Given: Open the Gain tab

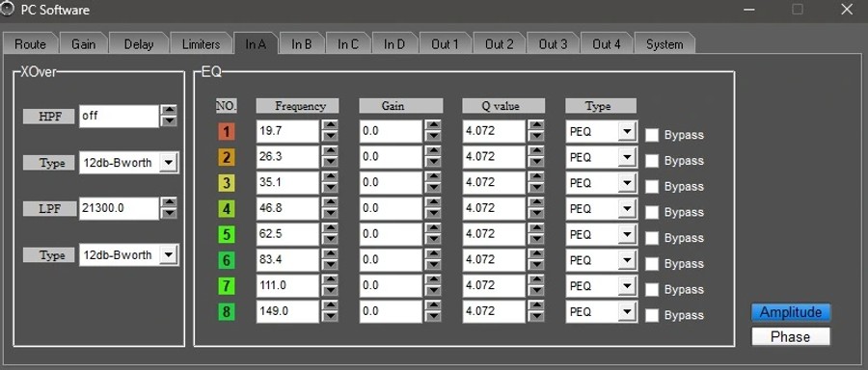Looking at the screenshot, I should pyautogui.click(x=83, y=44).
